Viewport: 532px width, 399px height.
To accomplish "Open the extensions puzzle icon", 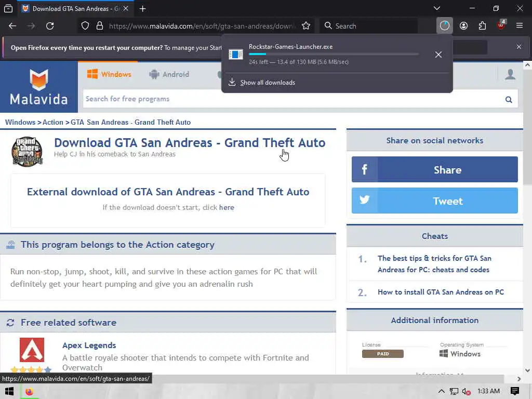I will tap(482, 26).
